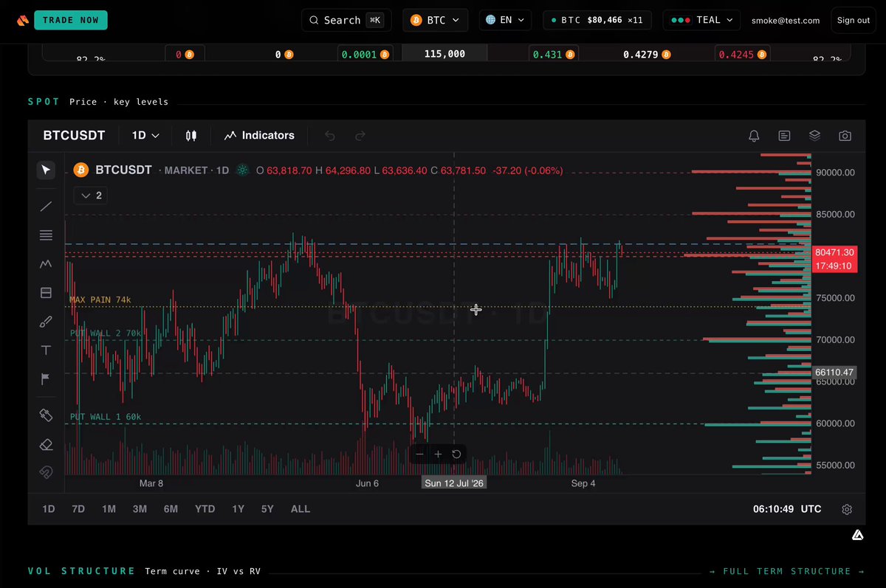Image resolution: width=886 pixels, height=588 pixels.
Task: Select the ALL range
Action: tap(301, 509)
